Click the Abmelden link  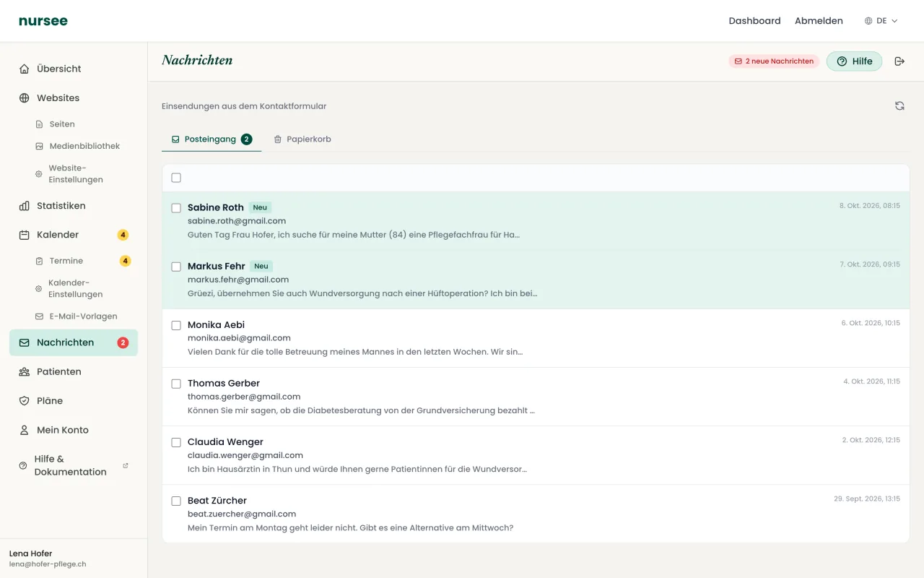pyautogui.click(x=819, y=21)
